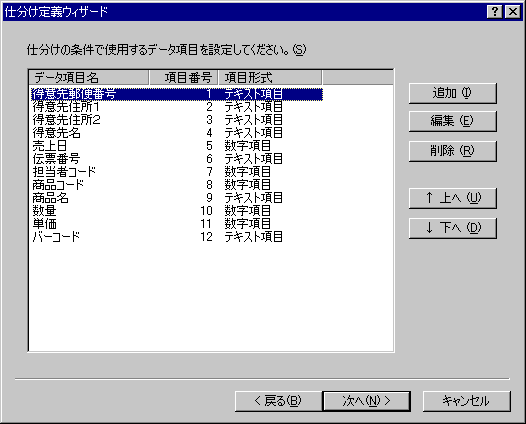The width and height of the screenshot is (526, 424).
Task: Select the 商品コード row
Action: pos(177,185)
